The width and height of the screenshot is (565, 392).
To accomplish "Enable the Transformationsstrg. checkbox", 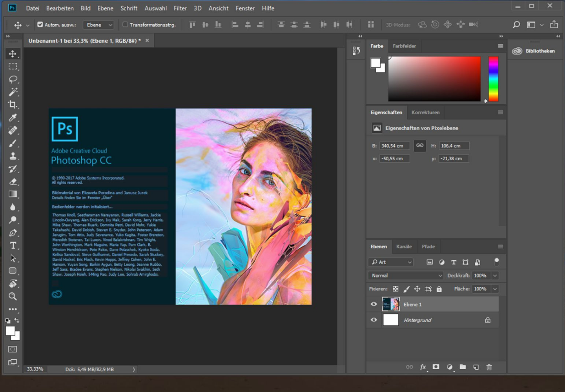I will click(125, 24).
